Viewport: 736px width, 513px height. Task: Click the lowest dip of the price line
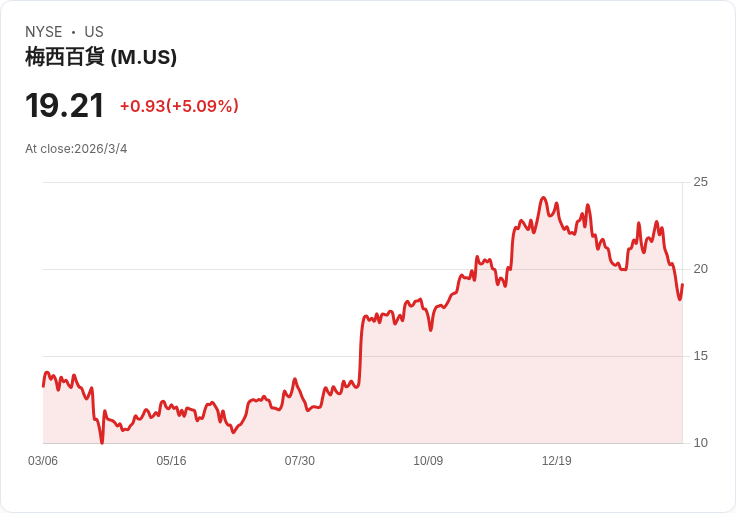click(x=102, y=442)
